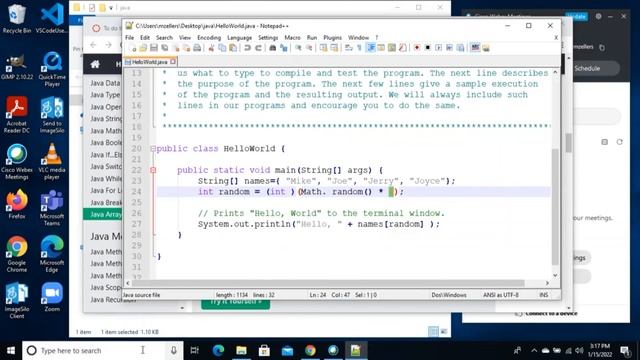Start macro recording with red dot icon
The height and width of the screenshot is (360, 640).
pyautogui.click(x=417, y=48)
